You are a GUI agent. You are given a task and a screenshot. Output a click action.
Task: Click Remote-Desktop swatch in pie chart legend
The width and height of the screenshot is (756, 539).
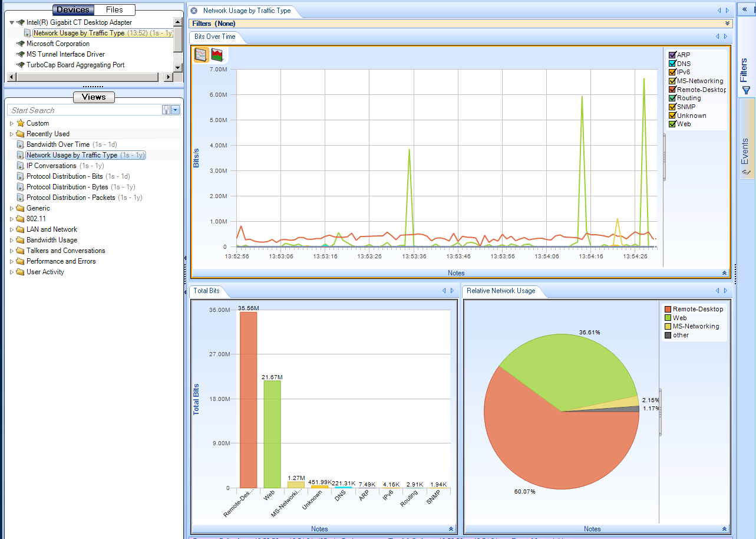pos(668,309)
